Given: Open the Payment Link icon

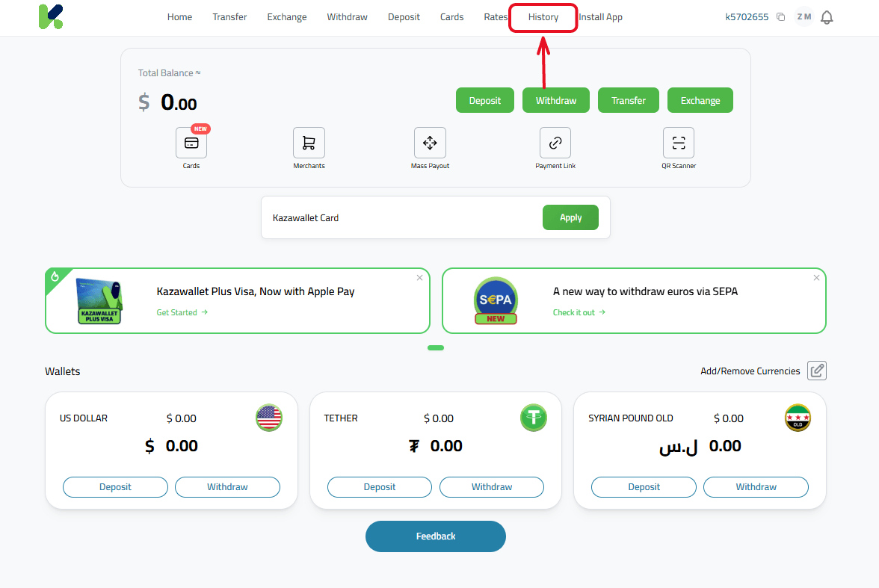Looking at the screenshot, I should click(x=555, y=143).
